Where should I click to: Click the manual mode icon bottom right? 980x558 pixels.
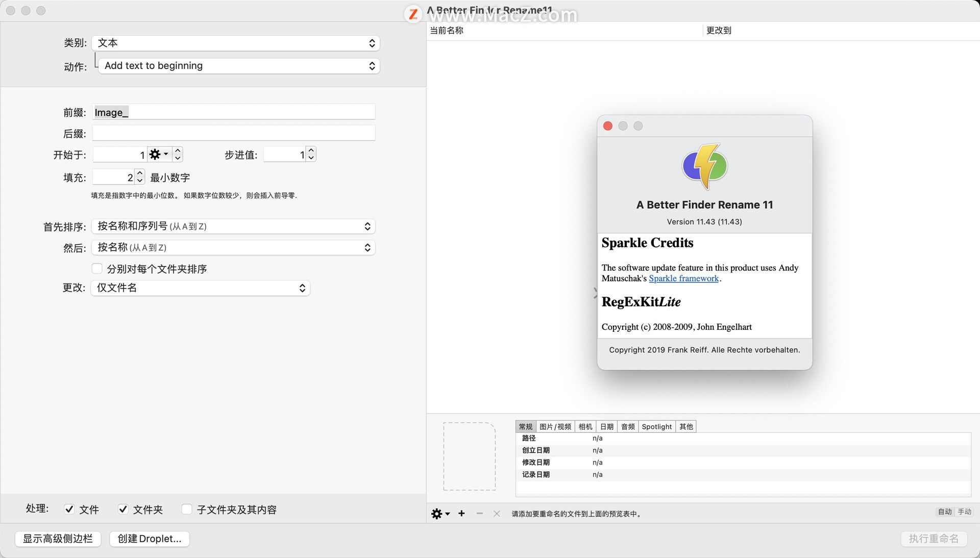(x=967, y=512)
